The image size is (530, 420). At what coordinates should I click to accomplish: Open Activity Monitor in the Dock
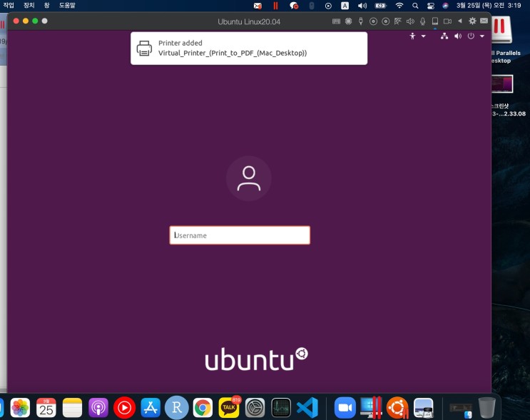click(281, 408)
